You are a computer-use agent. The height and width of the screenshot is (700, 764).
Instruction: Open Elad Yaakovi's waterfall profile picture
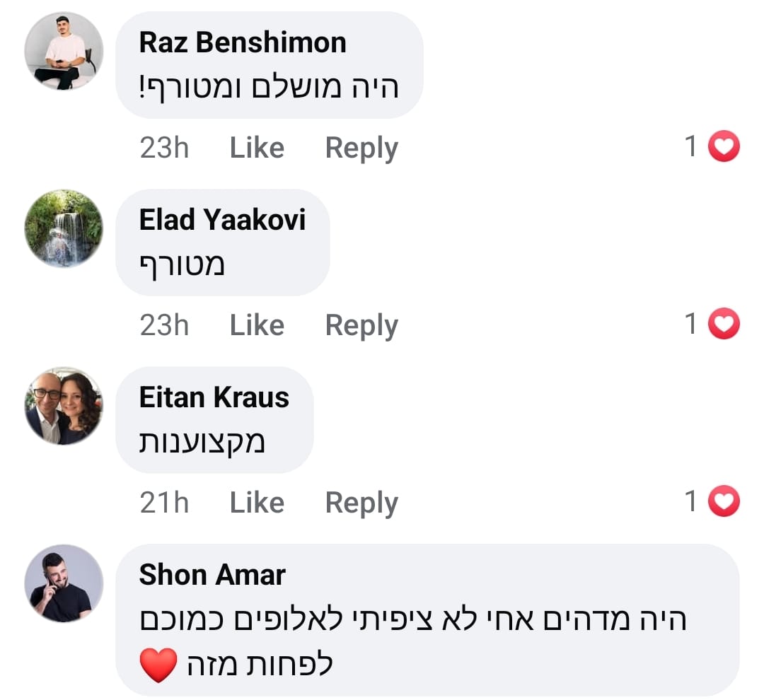[64, 228]
